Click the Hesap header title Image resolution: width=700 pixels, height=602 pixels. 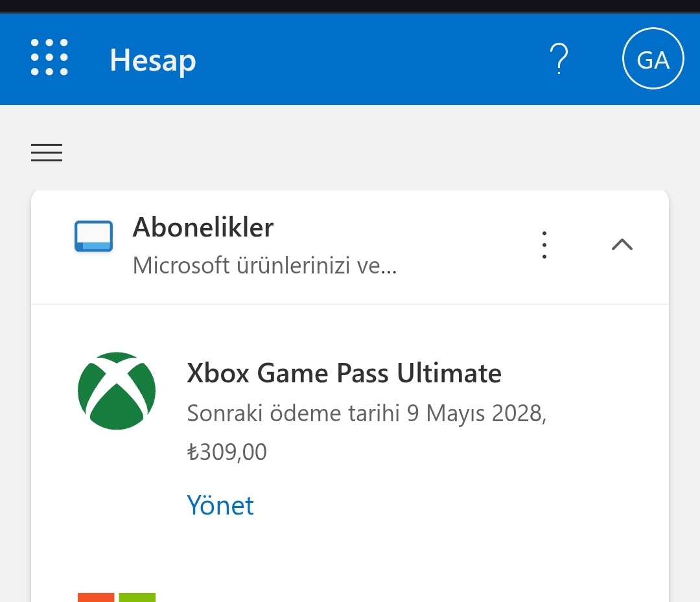tap(153, 60)
